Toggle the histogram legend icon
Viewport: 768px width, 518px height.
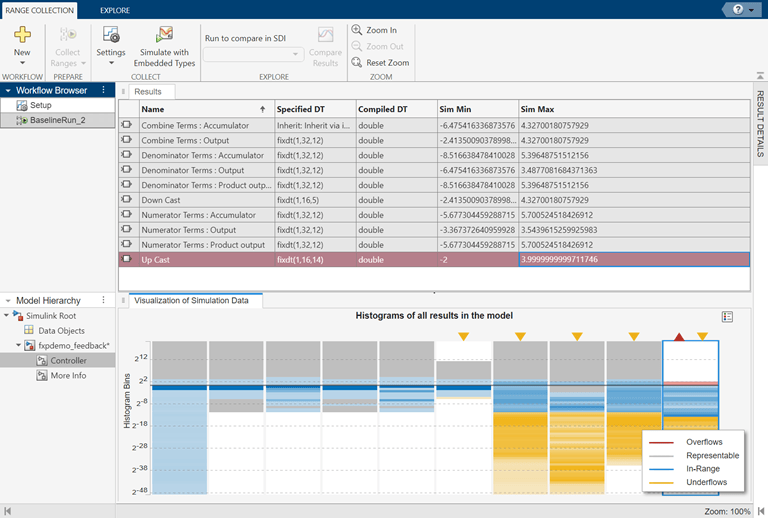click(x=727, y=317)
